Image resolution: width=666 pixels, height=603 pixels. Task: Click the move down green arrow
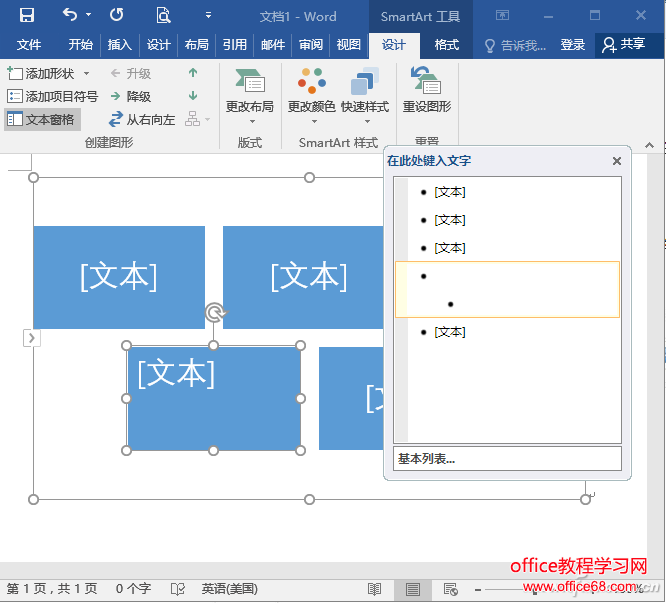(193, 96)
